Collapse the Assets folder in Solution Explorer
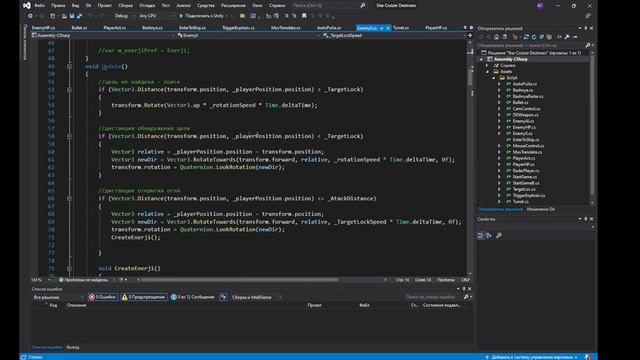 coord(488,71)
